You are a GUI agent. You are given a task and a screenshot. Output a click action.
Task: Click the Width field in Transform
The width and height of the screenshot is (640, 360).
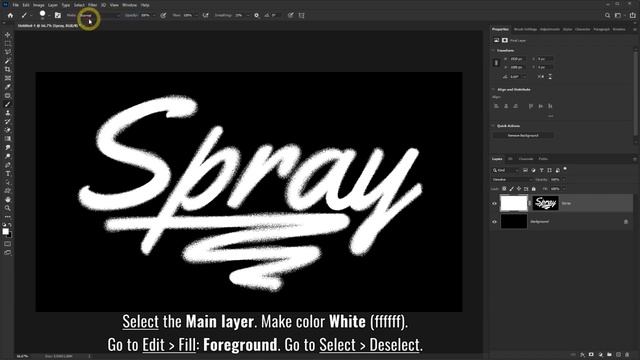pos(518,59)
